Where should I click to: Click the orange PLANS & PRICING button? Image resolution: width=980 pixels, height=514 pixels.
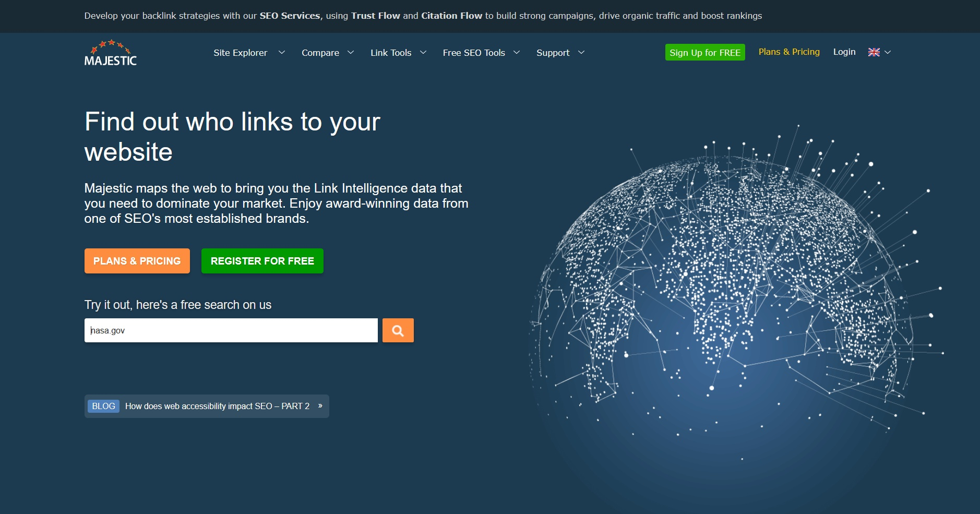coord(137,261)
